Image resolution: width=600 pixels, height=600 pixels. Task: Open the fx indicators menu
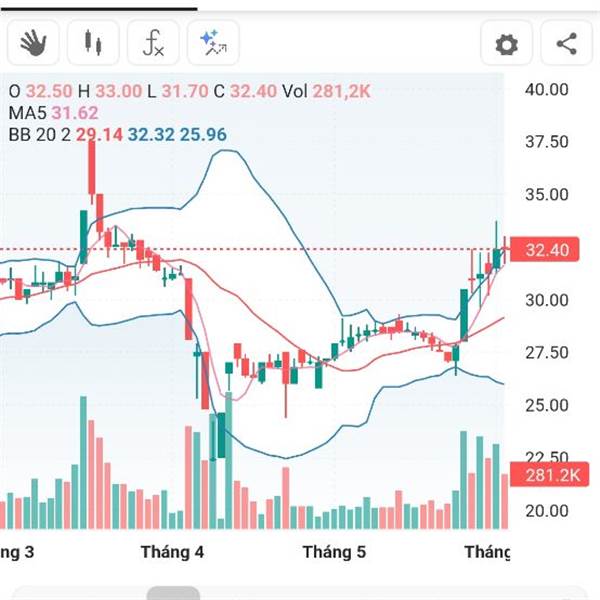click(x=153, y=43)
